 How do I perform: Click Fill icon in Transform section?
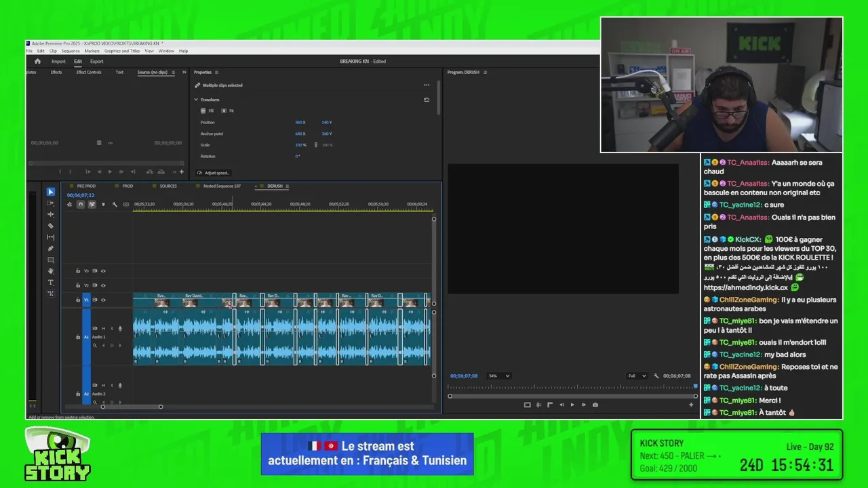tap(203, 110)
